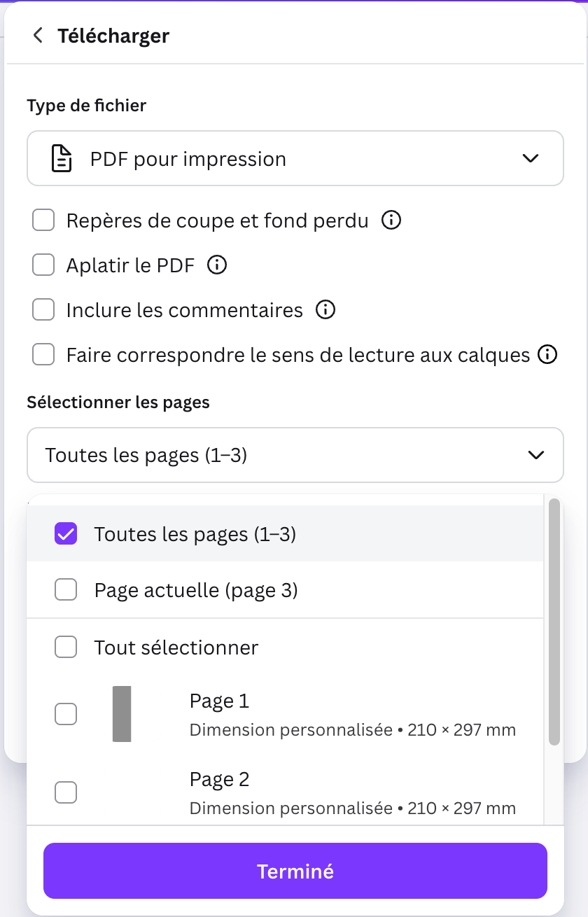Tick the Page 2 checkbox
The image size is (588, 917).
(x=66, y=792)
